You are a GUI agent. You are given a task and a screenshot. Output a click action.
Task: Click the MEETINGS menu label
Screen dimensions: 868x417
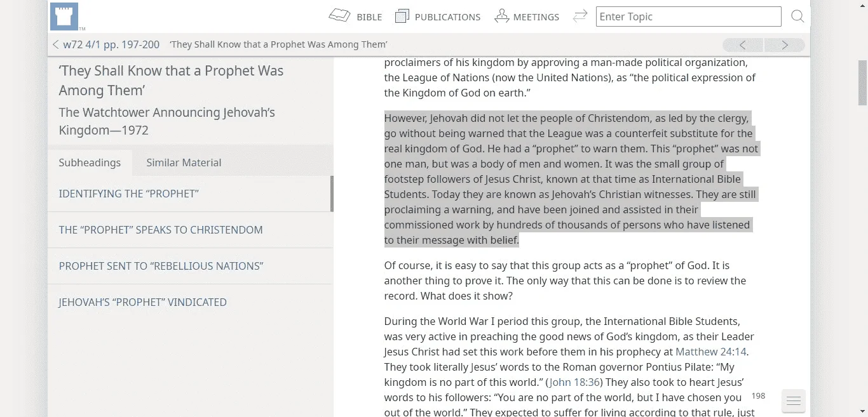tap(536, 17)
